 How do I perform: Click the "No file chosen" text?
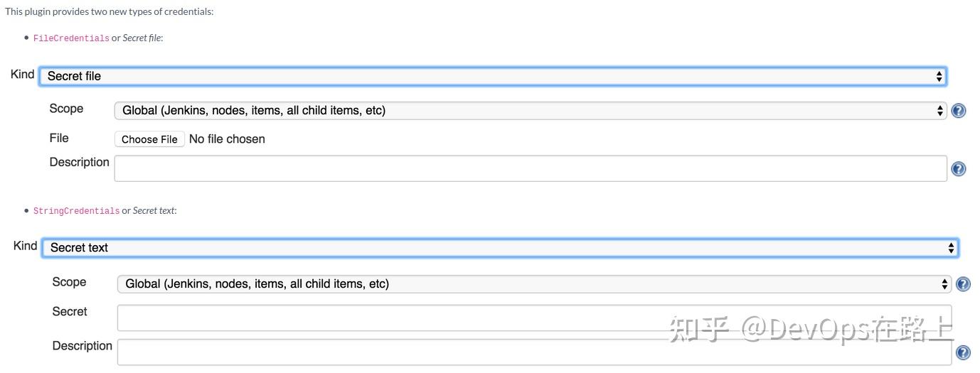[227, 139]
